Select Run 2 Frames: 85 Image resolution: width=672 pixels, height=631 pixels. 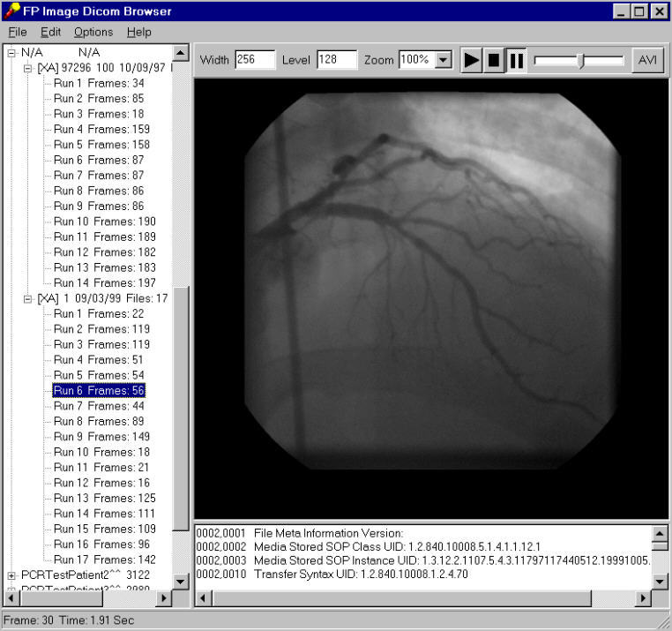point(99,99)
